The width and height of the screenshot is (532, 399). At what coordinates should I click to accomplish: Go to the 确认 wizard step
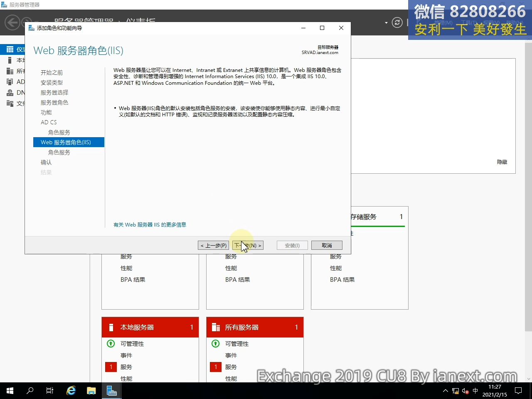click(46, 163)
